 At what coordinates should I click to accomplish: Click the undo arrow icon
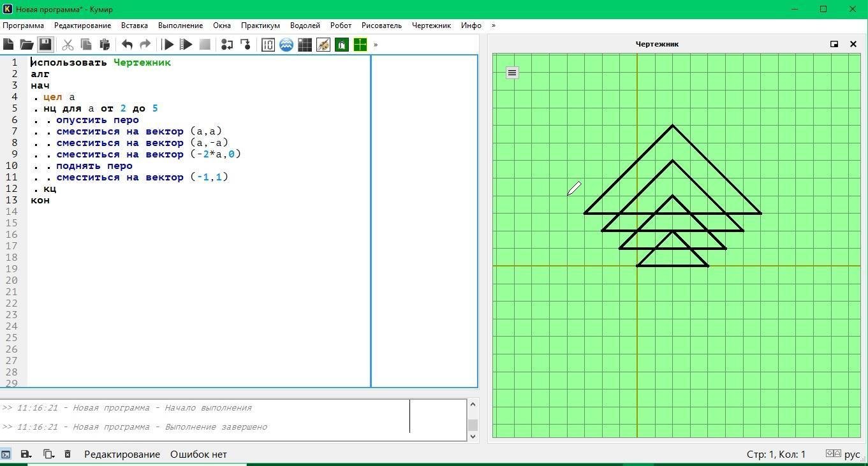pos(127,45)
